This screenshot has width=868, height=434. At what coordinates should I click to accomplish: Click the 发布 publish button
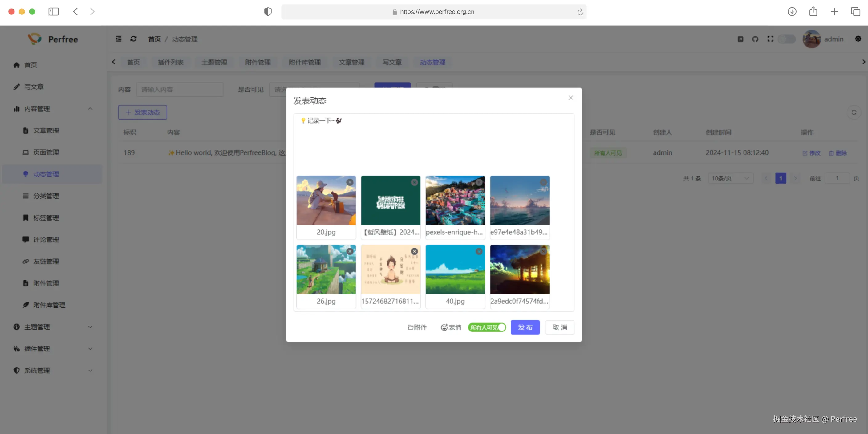pyautogui.click(x=525, y=327)
